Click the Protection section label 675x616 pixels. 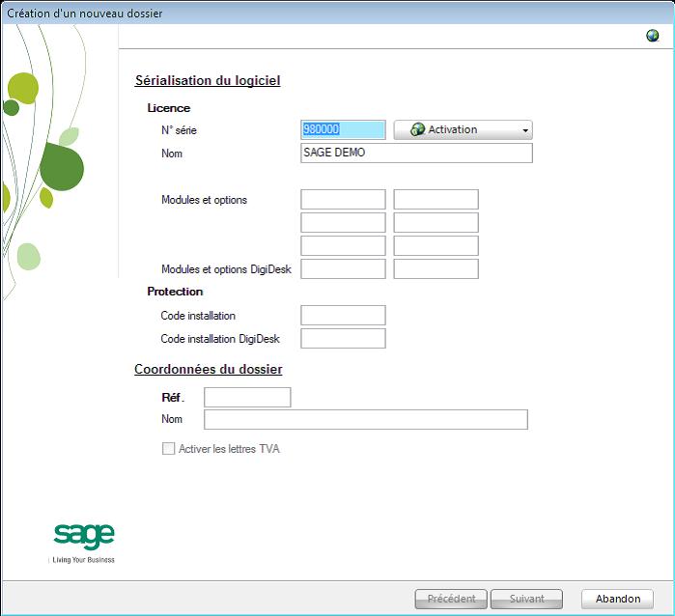pos(175,292)
